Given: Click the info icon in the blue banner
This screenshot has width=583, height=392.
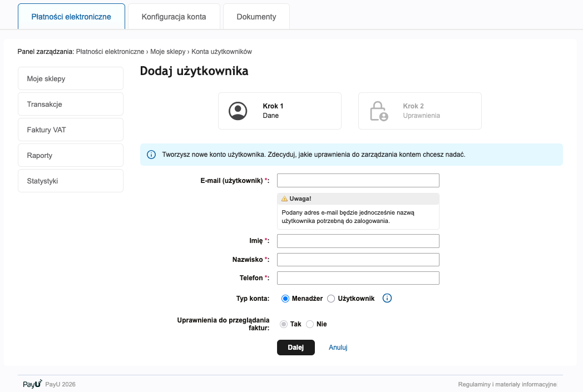Looking at the screenshot, I should pos(151,155).
